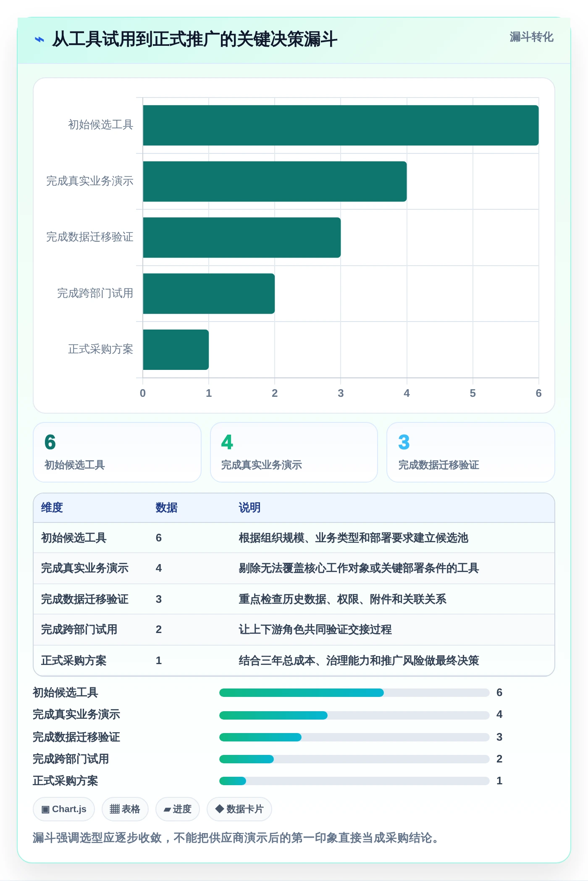The height and width of the screenshot is (881, 588).
Task: Click the progress value 1 beside 正式采购方案 bar
Action: [x=499, y=781]
